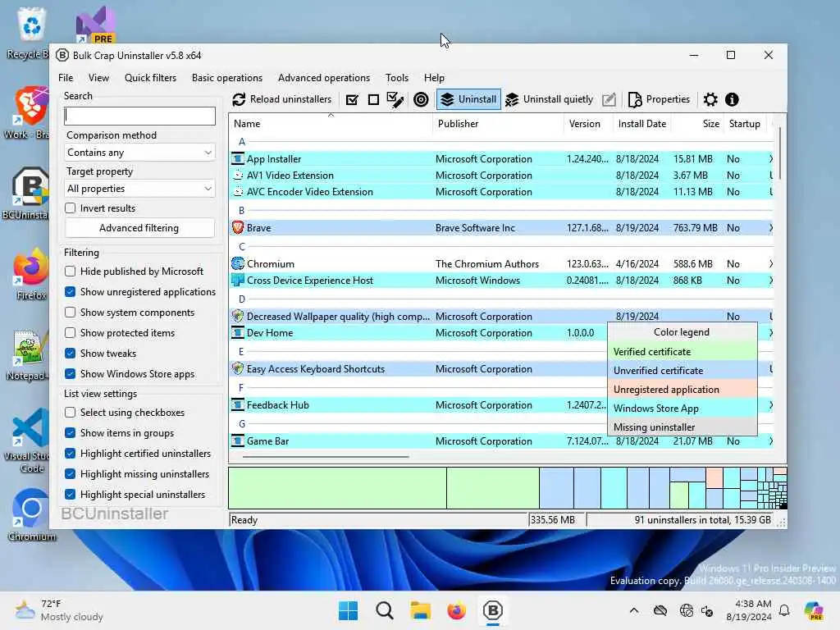This screenshot has height=630, width=840.
Task: Click the Reload uninstallers refresh icon
Action: 239,99
